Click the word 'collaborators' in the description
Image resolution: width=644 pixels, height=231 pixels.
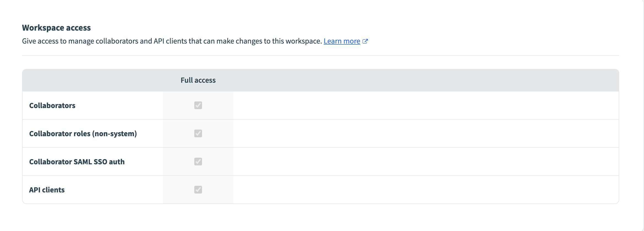[x=117, y=41]
